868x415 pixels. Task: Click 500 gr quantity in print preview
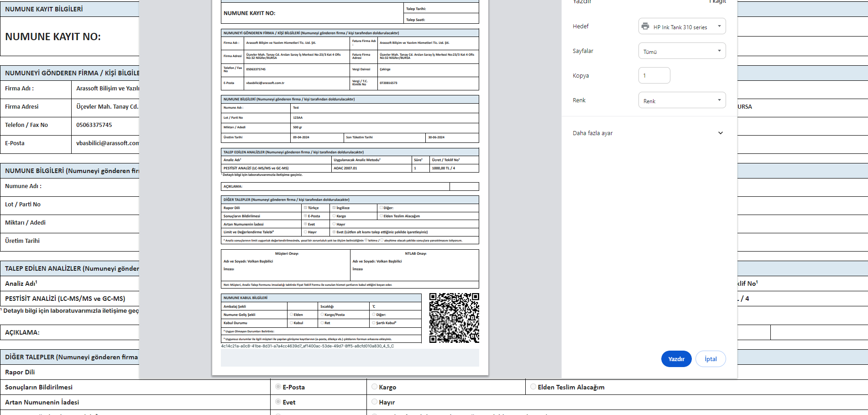(297, 127)
